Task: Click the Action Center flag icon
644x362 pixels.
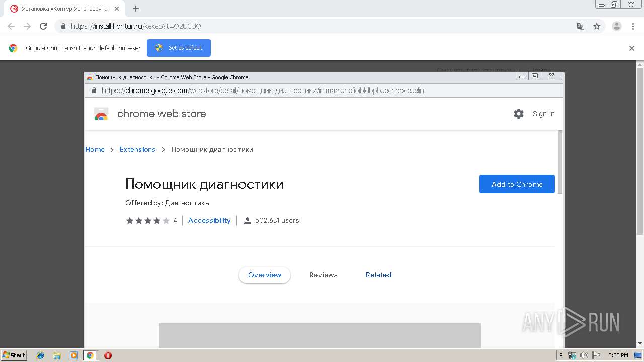Action: click(x=596, y=355)
